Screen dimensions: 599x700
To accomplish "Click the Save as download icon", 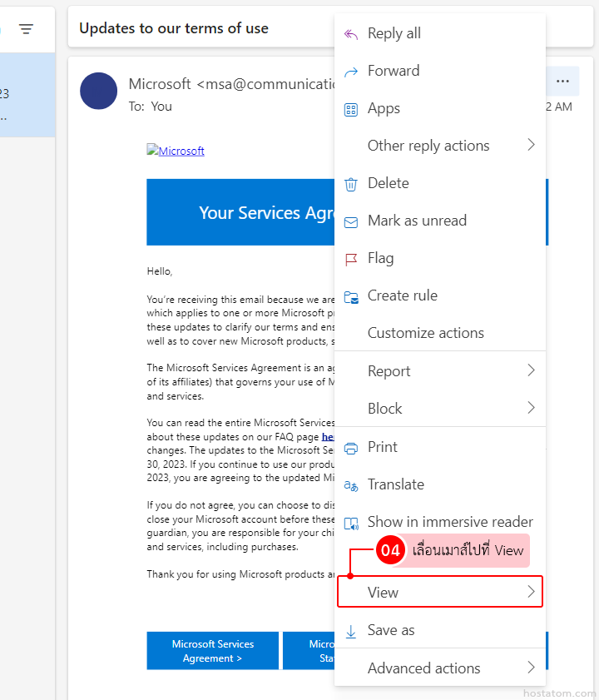I will click(x=351, y=631).
